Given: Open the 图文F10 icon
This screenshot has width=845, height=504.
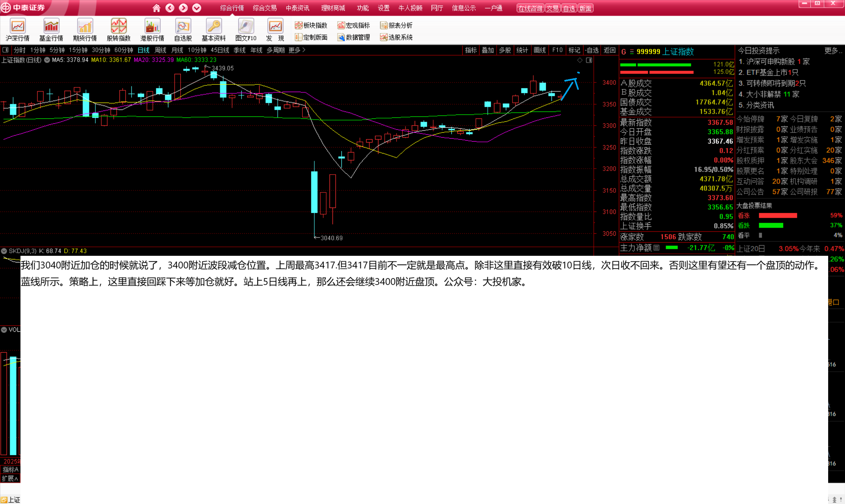Looking at the screenshot, I should pos(246,30).
